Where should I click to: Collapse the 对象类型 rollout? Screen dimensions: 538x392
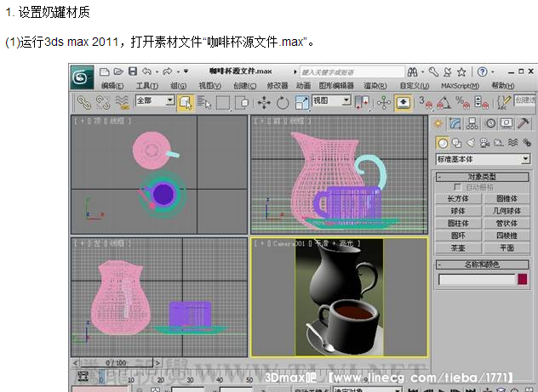tap(482, 177)
